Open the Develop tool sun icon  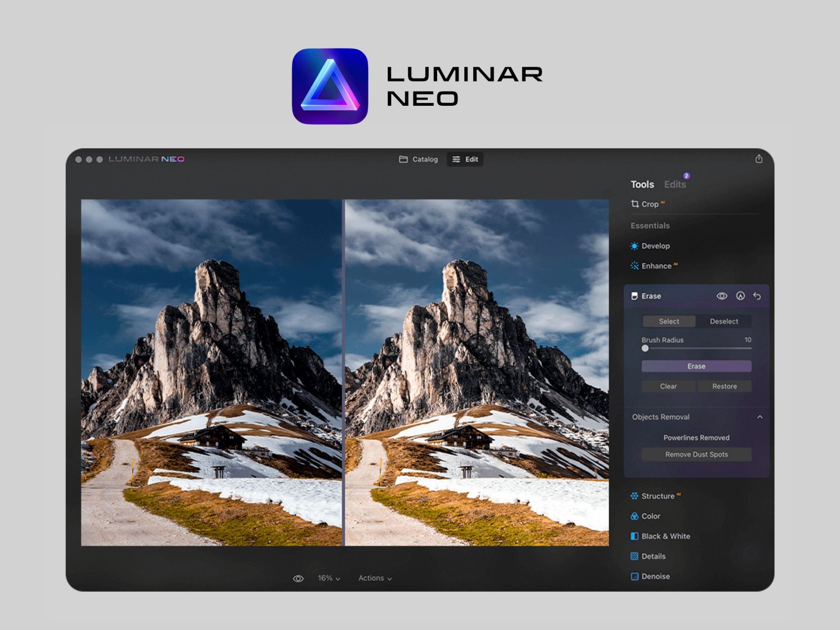click(634, 246)
